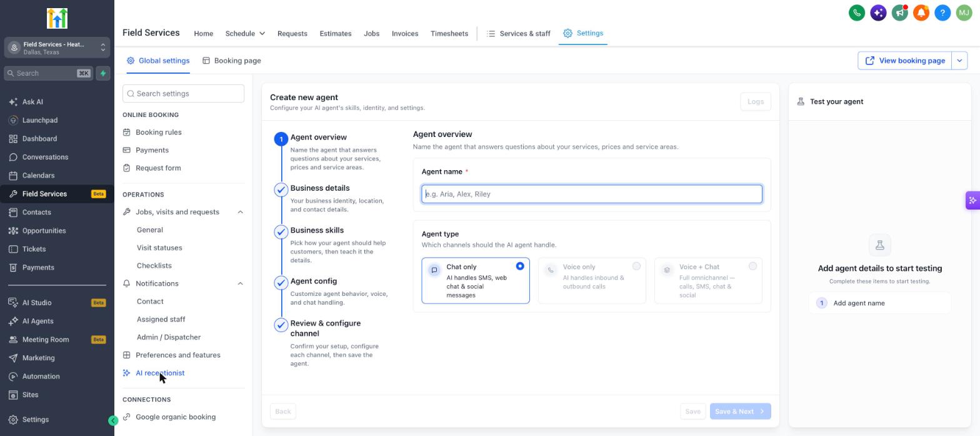The height and width of the screenshot is (436, 980).
Task: Open the Timesheets menu item
Action: (449, 34)
